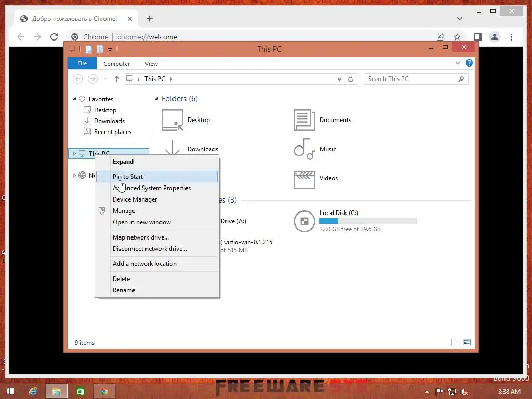Open the File tab in Explorer
This screenshot has height=399, width=532.
click(x=82, y=63)
